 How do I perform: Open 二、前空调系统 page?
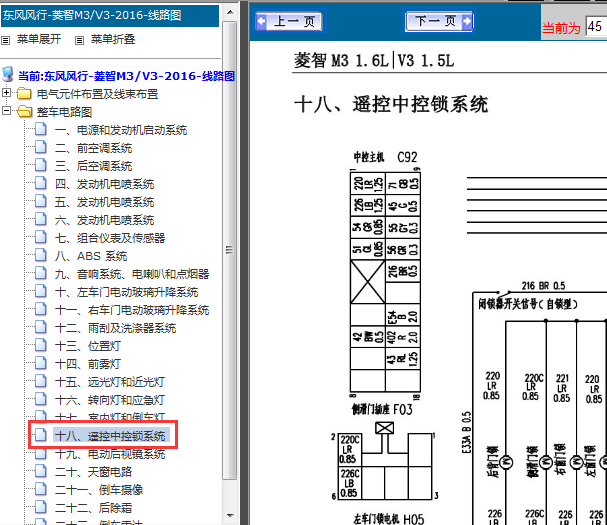tap(93, 148)
